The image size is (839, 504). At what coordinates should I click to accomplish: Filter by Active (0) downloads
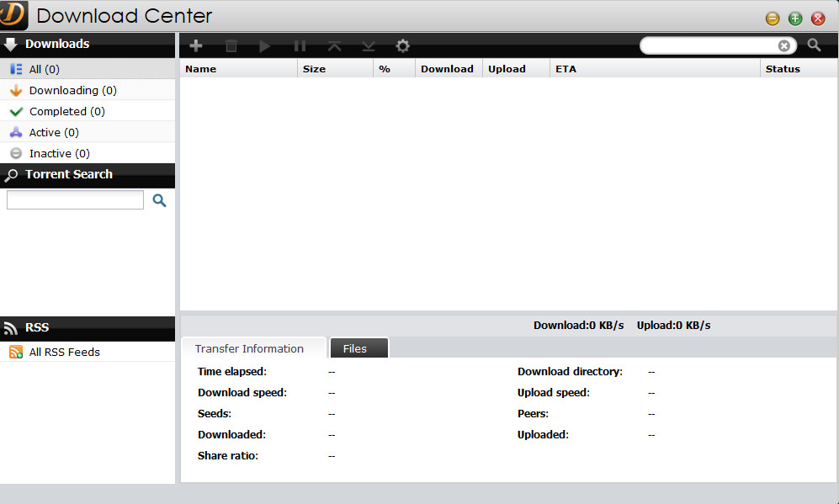54,132
